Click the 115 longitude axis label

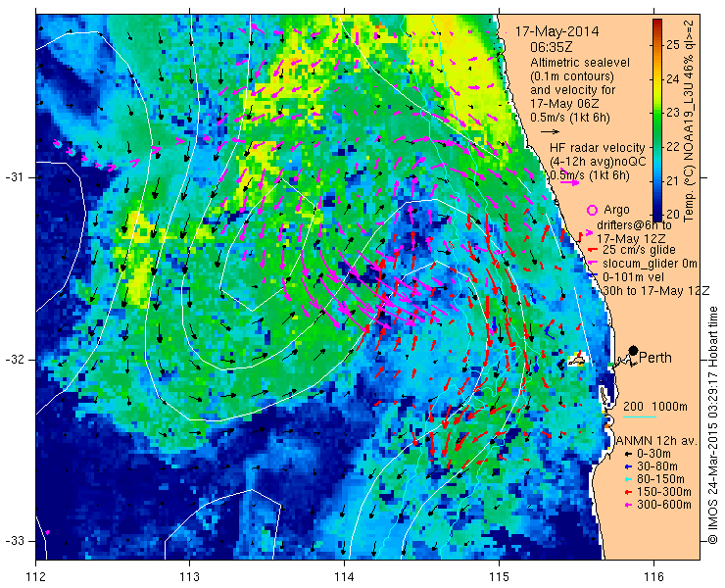(499, 577)
